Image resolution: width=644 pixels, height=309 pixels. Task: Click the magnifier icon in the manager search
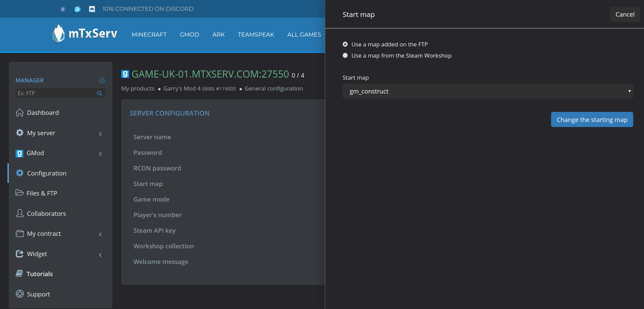[x=99, y=93]
